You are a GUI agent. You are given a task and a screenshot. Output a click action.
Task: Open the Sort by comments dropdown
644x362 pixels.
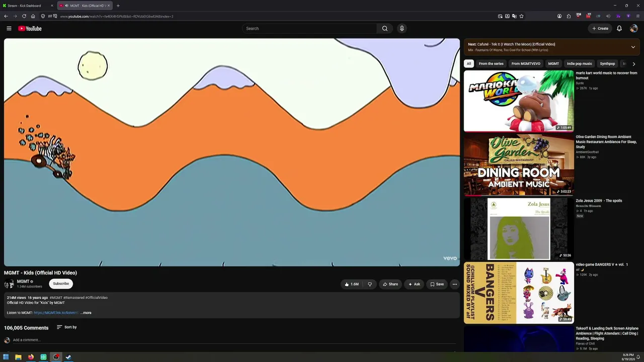click(66, 327)
